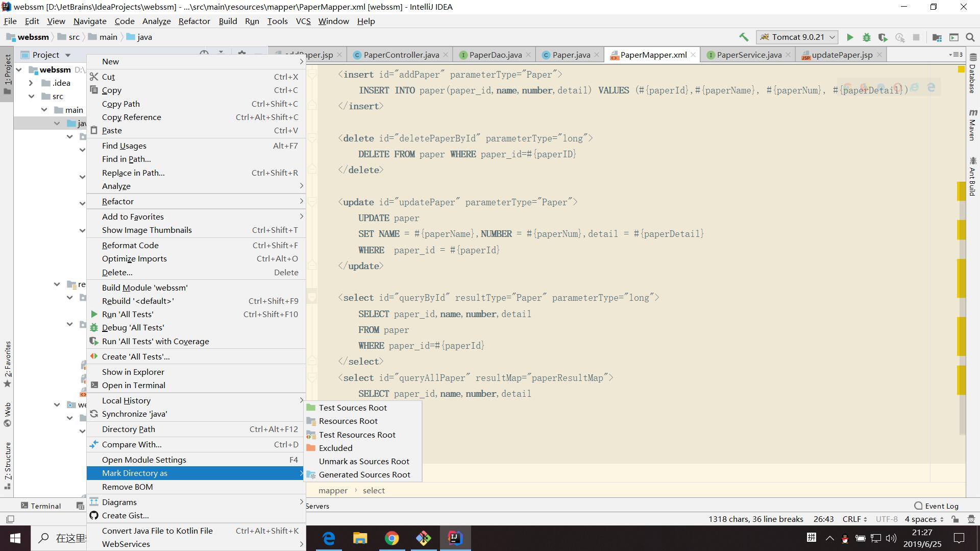Toggle the 1: Project tool window
980x551 pixels.
(7, 74)
